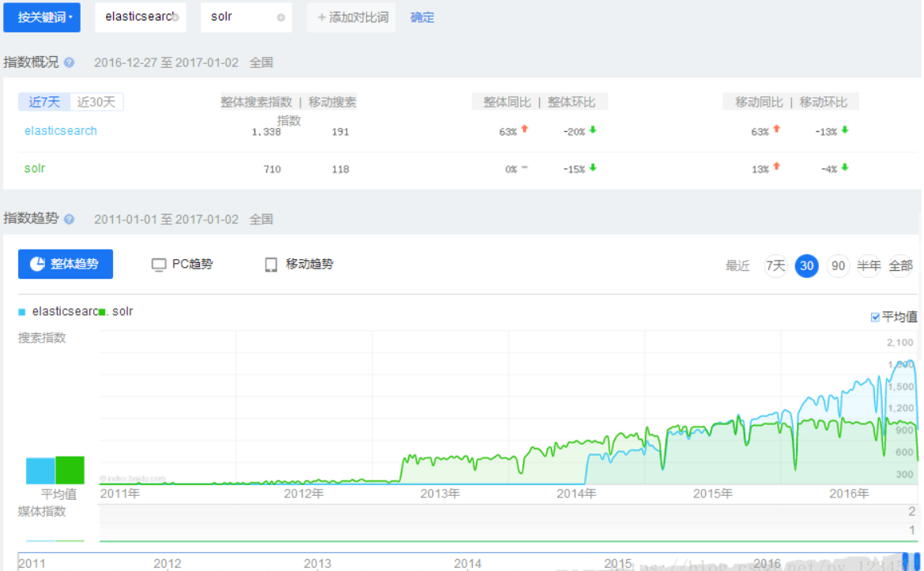
Task: Click elasticsearch mobile value 191
Action: pyautogui.click(x=341, y=132)
